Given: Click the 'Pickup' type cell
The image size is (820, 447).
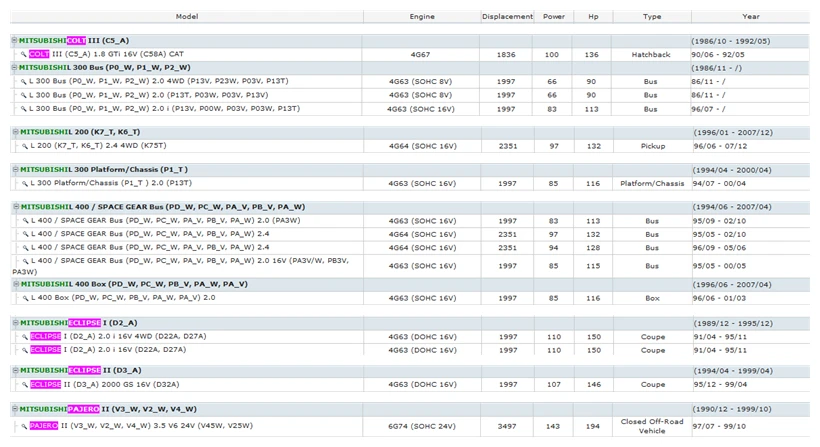Looking at the screenshot, I should point(653,146).
